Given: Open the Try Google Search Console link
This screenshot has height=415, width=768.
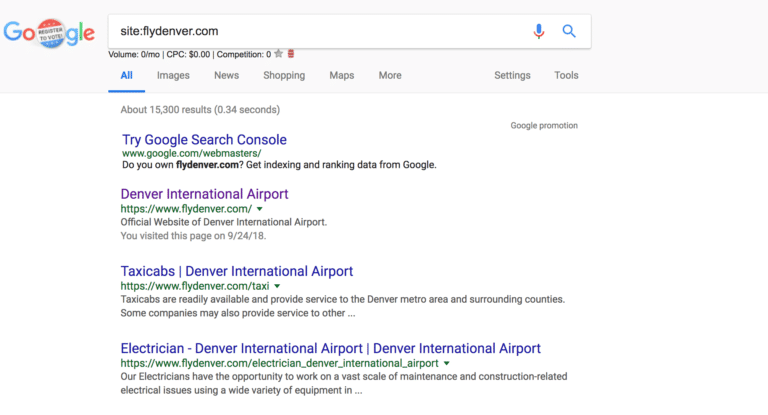Looking at the screenshot, I should [x=204, y=140].
